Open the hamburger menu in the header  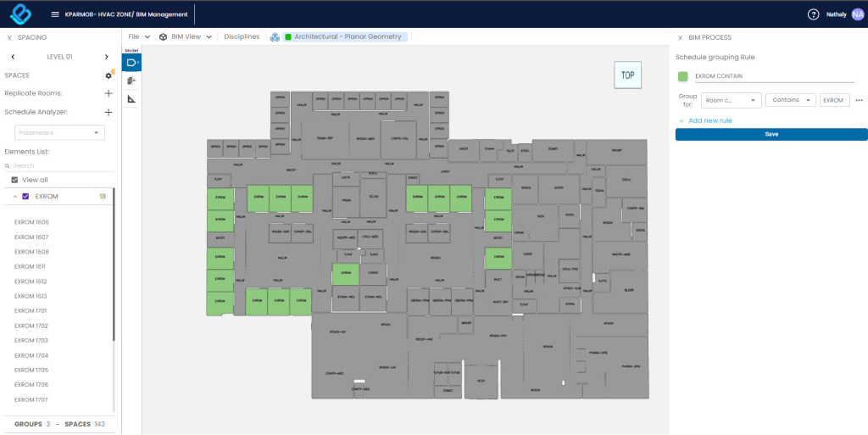point(55,14)
